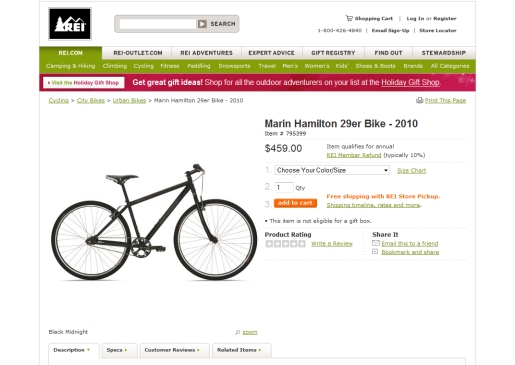Screen dimensions: 515x365
Task: Select the Cycling category in green menu
Action: point(143,66)
